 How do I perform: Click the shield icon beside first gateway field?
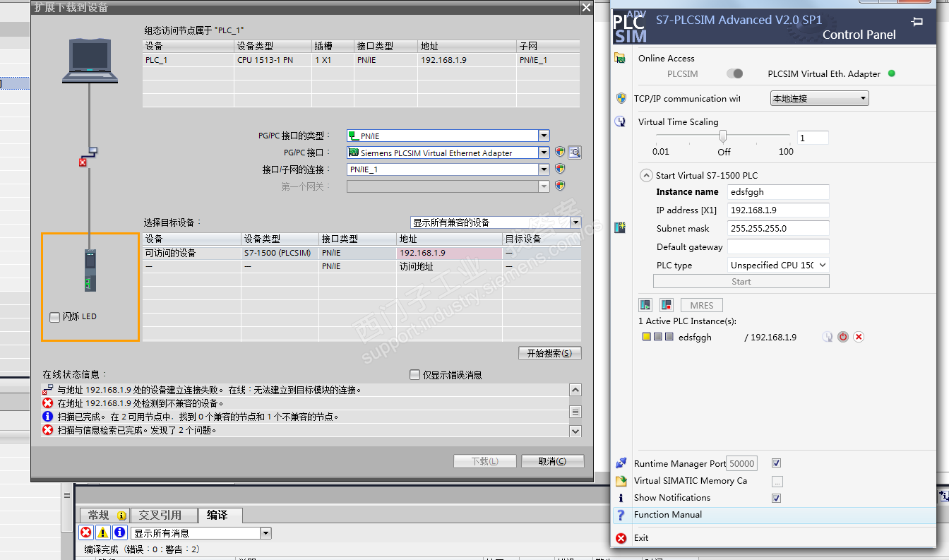tap(560, 186)
